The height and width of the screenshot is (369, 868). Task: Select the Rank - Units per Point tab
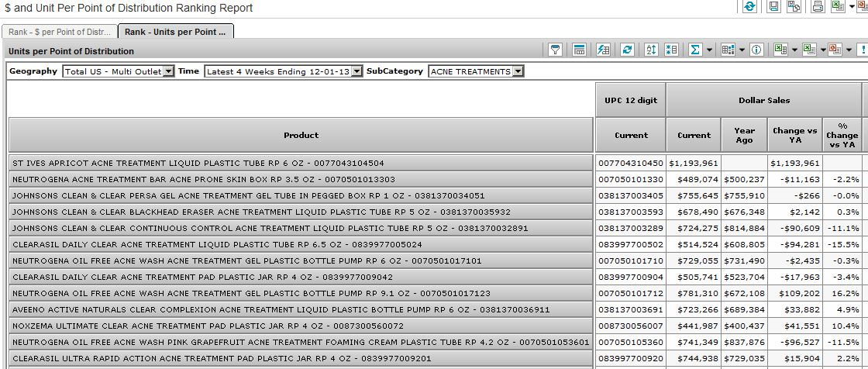(x=176, y=32)
